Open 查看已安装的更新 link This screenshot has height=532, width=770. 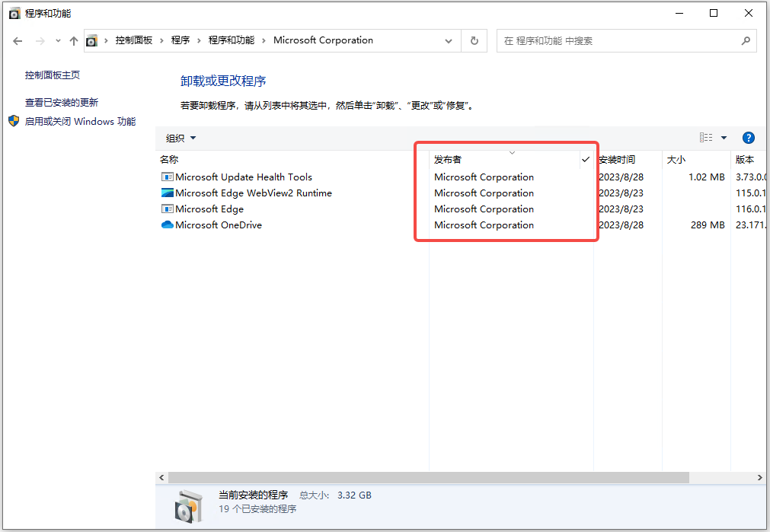[x=62, y=103]
